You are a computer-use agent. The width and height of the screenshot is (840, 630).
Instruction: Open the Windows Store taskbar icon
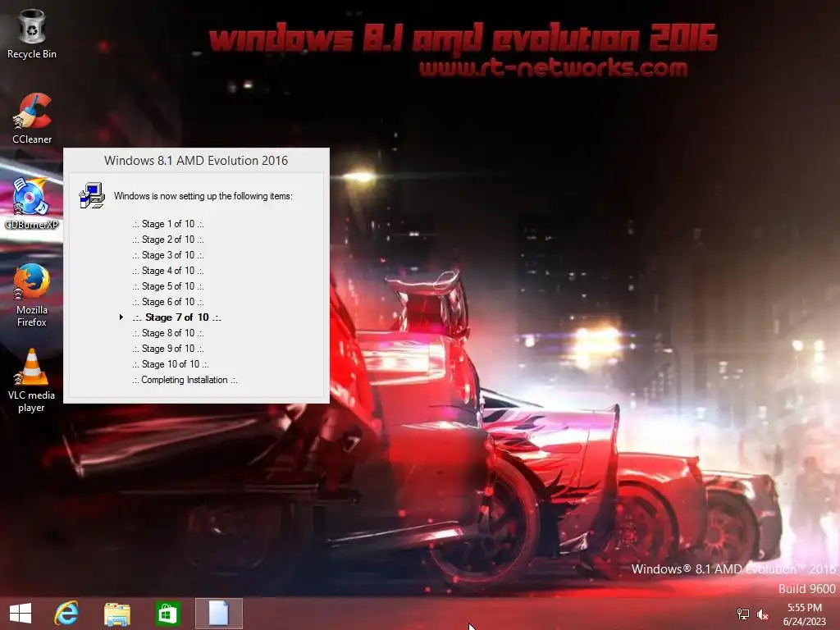coord(167,614)
